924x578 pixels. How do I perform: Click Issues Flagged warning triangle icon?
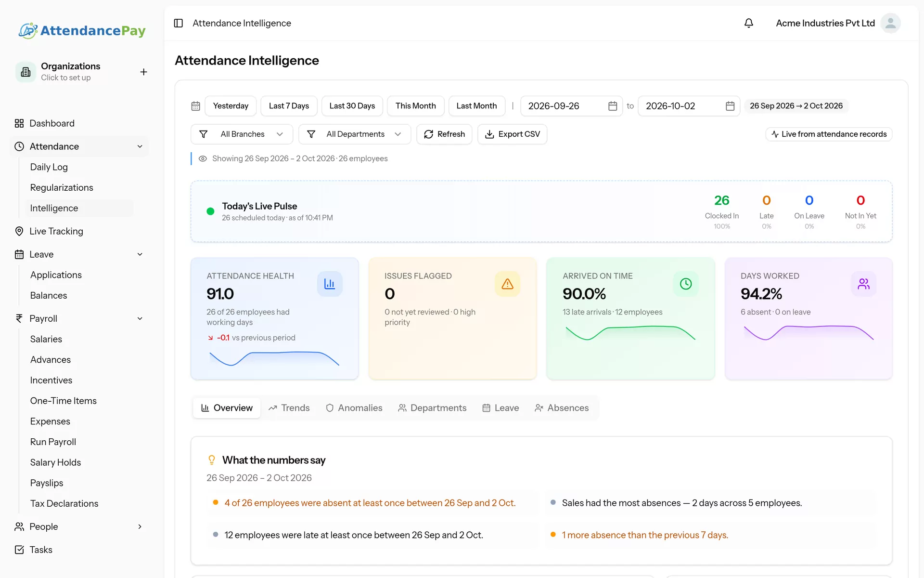[507, 284]
